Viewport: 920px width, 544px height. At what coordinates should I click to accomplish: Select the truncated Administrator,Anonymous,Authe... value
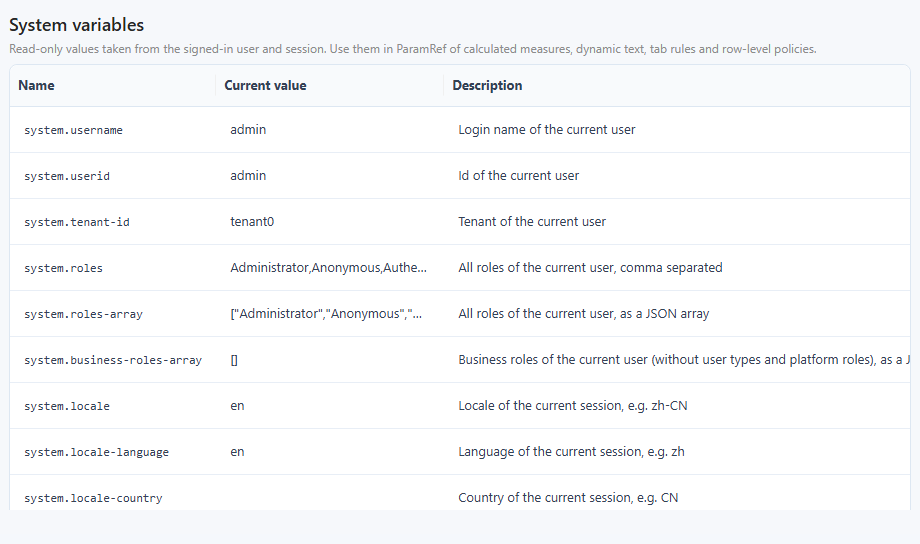(x=329, y=268)
